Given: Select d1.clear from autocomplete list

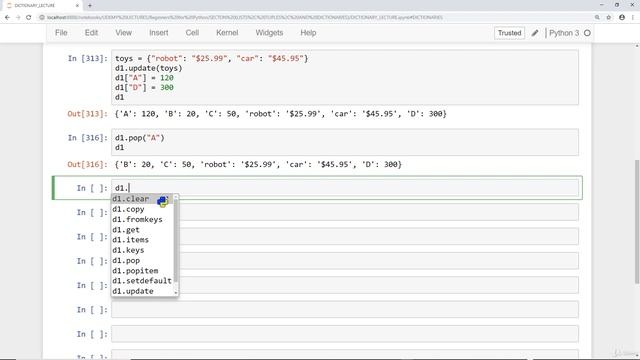Looking at the screenshot, I should pyautogui.click(x=142, y=199).
